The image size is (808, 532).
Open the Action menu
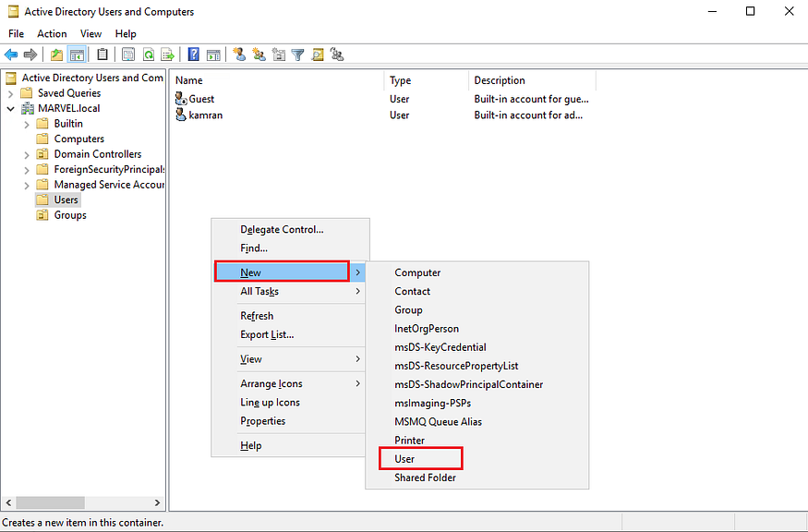coord(52,33)
